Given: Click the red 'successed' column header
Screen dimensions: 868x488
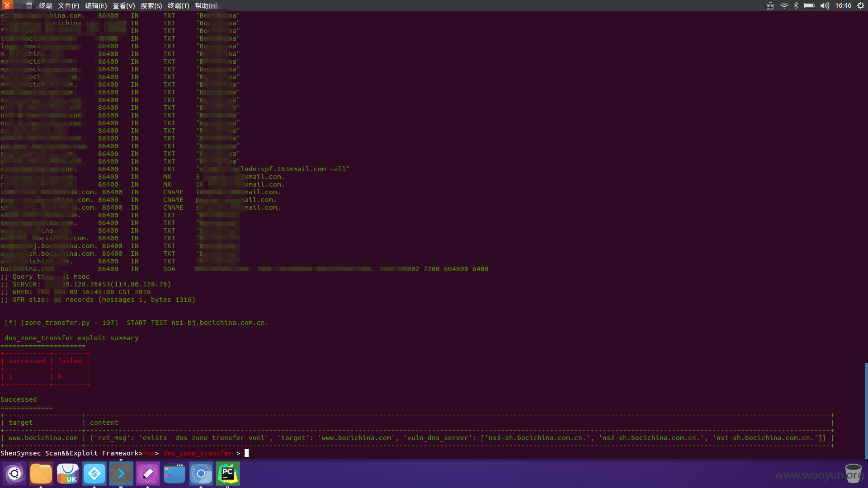Looking at the screenshot, I should (x=27, y=361).
